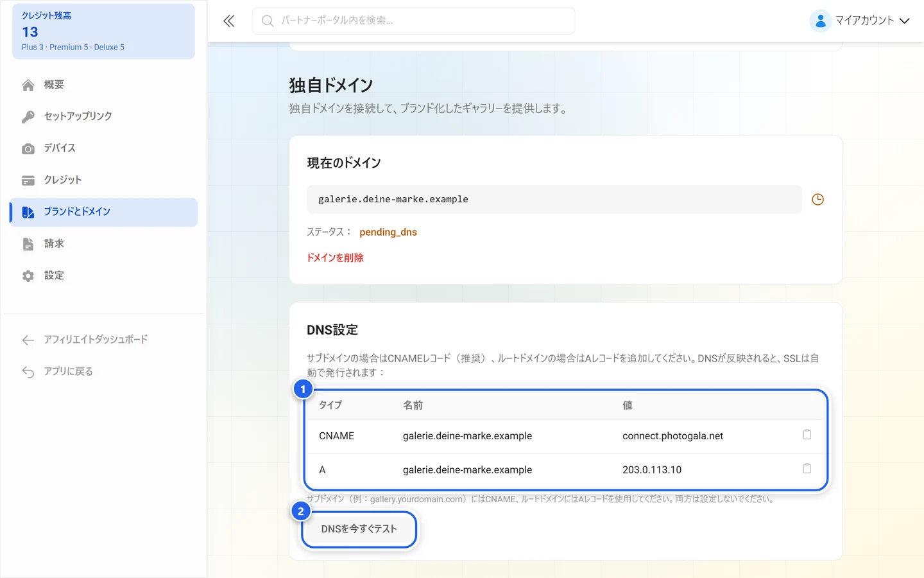924x578 pixels.
Task: Click the ドメインを削除 link
Action: [335, 258]
